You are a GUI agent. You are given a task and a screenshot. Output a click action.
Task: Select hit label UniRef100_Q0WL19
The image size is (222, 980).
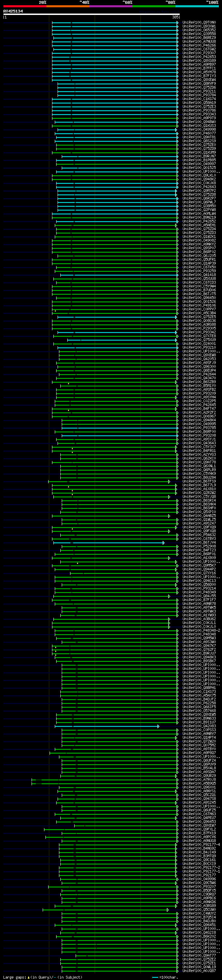pyautogui.click(x=199, y=967)
